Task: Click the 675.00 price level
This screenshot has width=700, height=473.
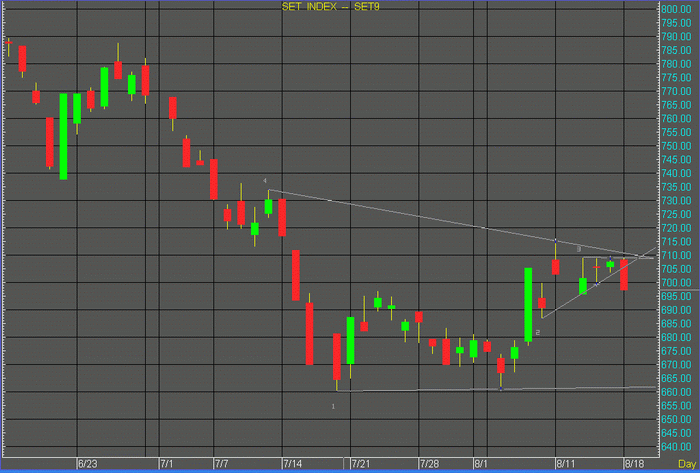Action: (x=676, y=351)
